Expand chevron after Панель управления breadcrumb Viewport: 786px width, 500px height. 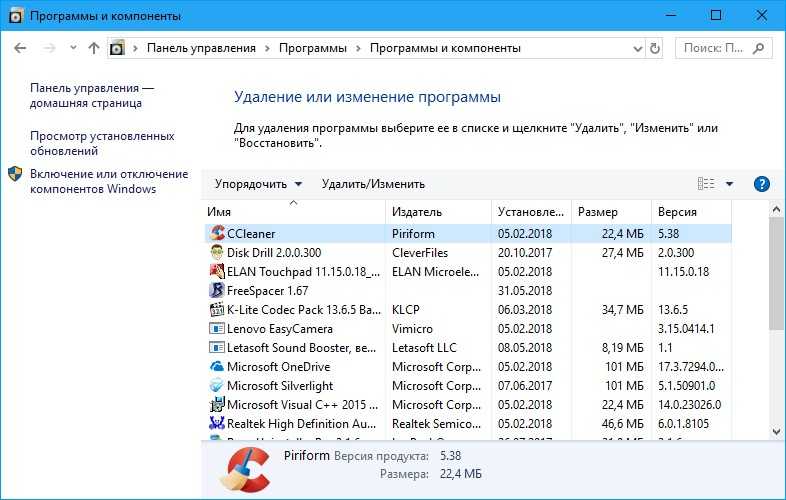click(267, 48)
